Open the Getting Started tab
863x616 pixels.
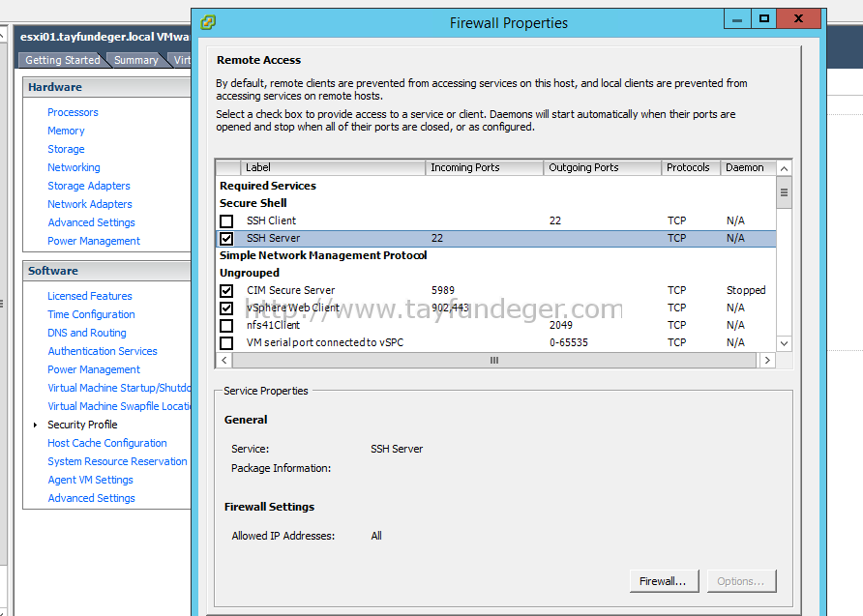62,60
